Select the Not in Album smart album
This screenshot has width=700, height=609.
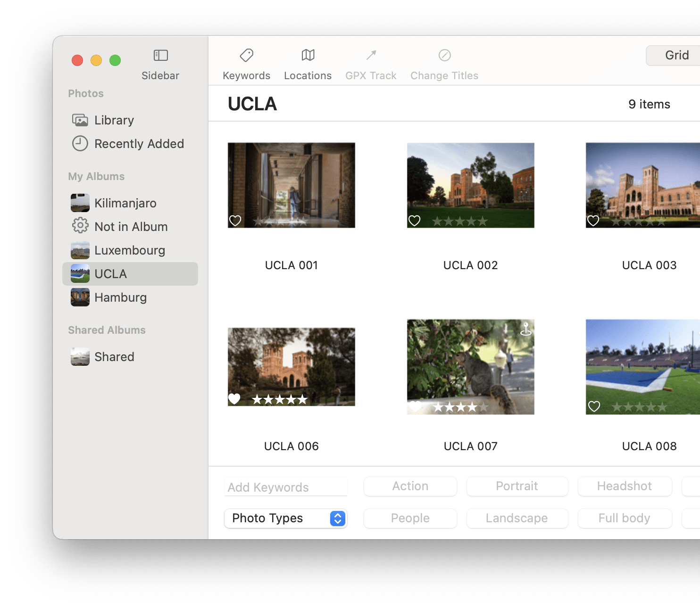tap(130, 227)
